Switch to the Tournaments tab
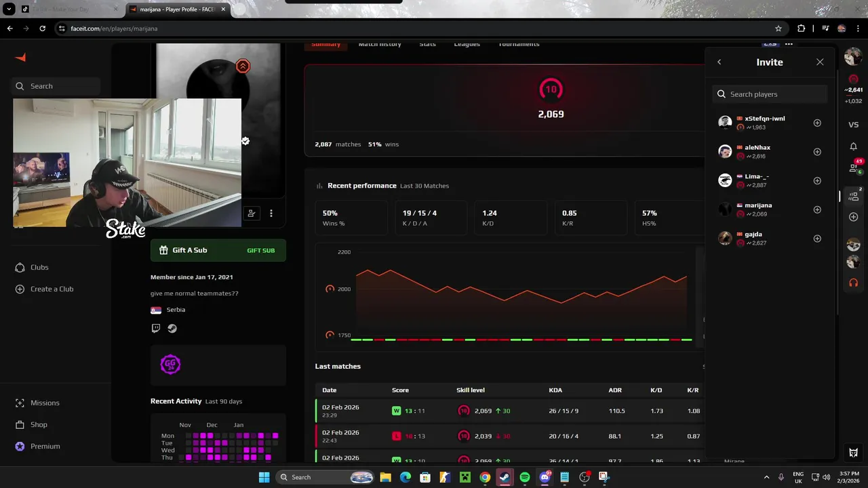 (x=519, y=44)
